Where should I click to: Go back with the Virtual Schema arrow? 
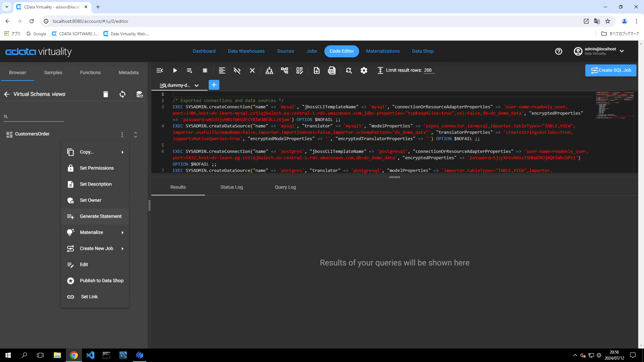point(7,94)
